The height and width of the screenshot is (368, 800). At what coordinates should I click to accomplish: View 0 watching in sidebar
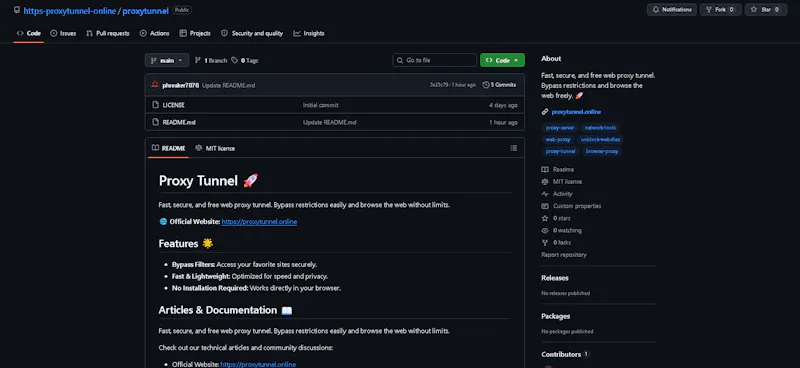click(561, 231)
